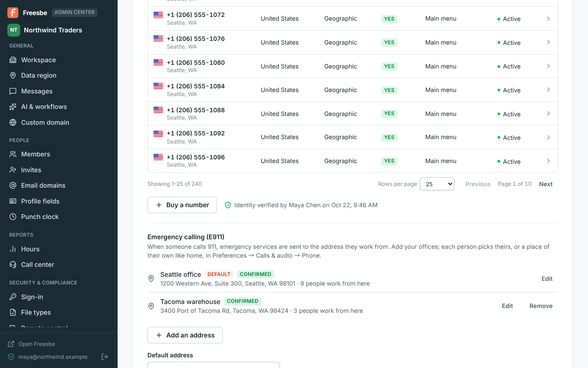Expand row chevron for 555-1076
Viewport: 588px width, 368px height.
pyautogui.click(x=548, y=42)
